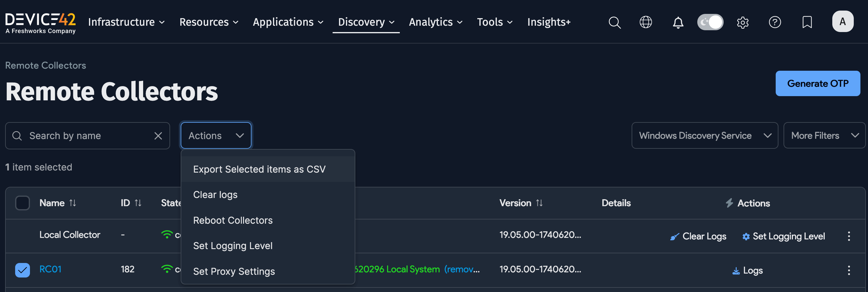Image resolution: width=868 pixels, height=292 pixels.
Task: Check the select-all checkbox in table header
Action: pyautogui.click(x=22, y=203)
